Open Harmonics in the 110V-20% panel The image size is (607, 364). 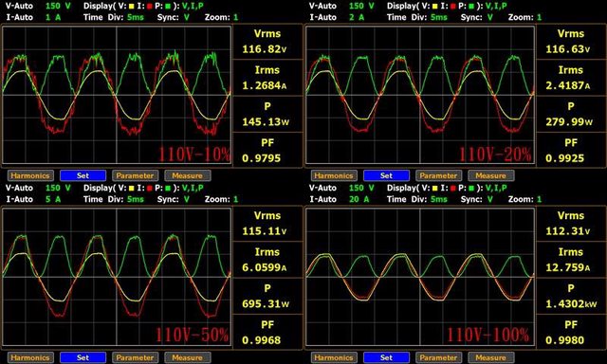(x=333, y=175)
